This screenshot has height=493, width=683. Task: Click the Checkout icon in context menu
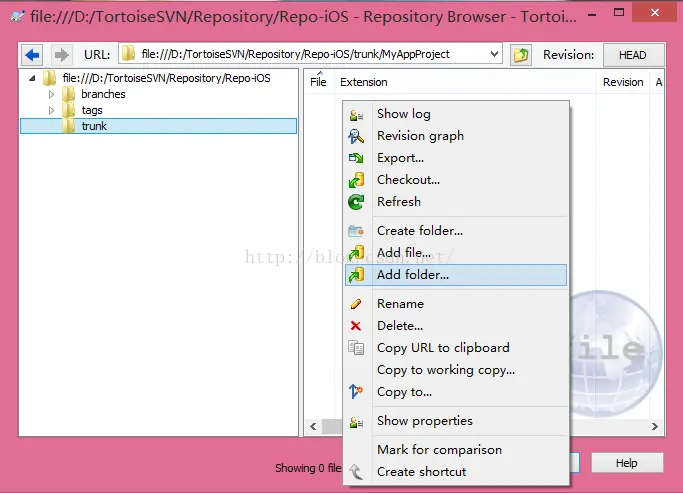click(356, 180)
